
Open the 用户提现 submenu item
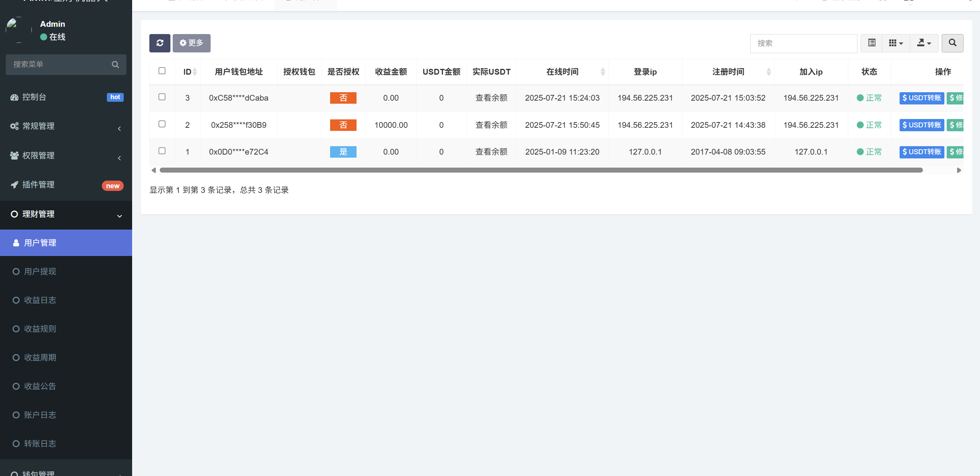pos(40,271)
